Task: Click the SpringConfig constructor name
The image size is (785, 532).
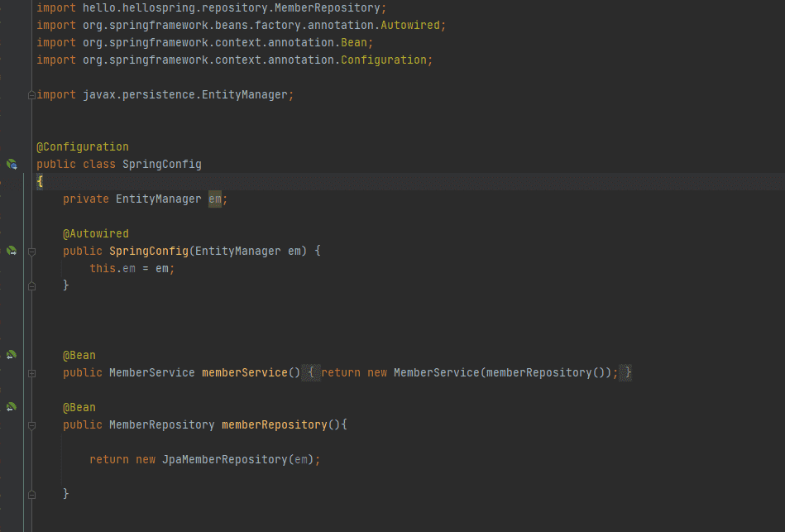Action: tap(149, 251)
